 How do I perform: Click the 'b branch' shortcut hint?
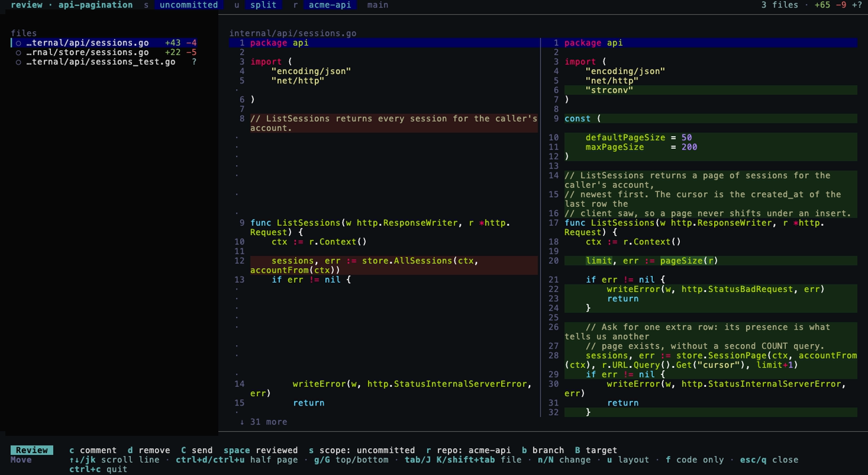543,450
